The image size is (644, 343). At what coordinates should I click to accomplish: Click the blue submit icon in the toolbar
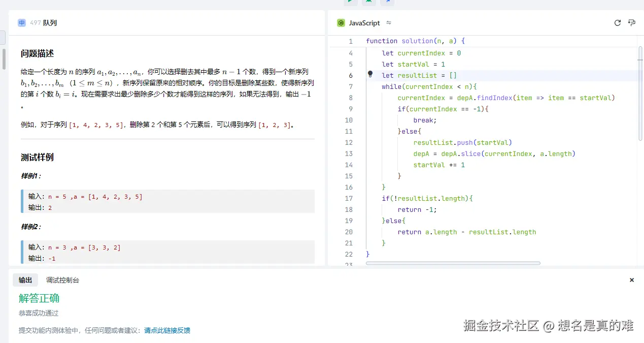tap(387, 2)
